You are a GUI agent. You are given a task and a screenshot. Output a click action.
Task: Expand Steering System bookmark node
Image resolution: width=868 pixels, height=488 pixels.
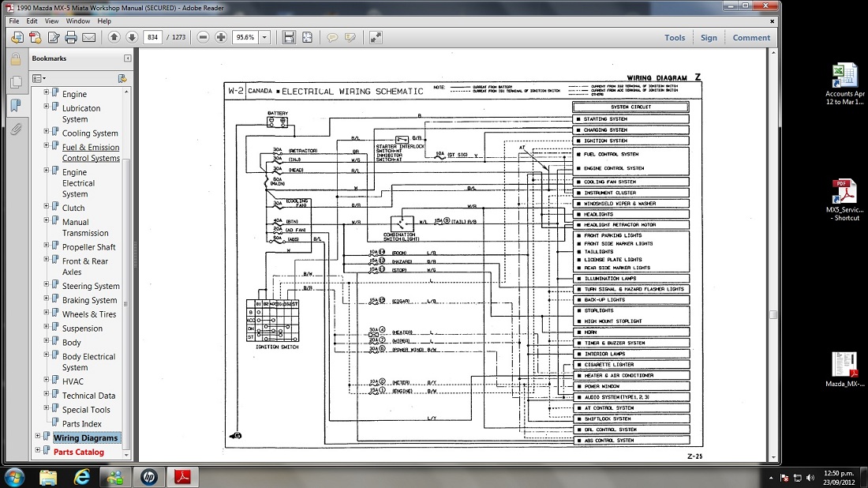(47, 284)
